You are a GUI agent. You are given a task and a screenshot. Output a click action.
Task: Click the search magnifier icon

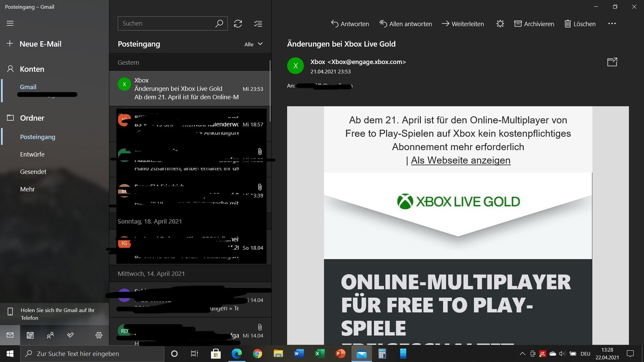pos(219,23)
